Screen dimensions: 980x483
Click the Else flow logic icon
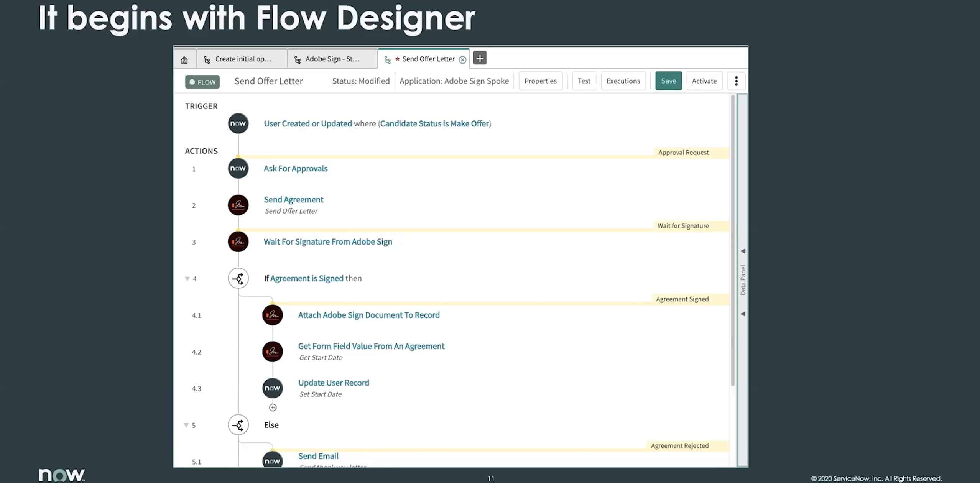pos(238,425)
